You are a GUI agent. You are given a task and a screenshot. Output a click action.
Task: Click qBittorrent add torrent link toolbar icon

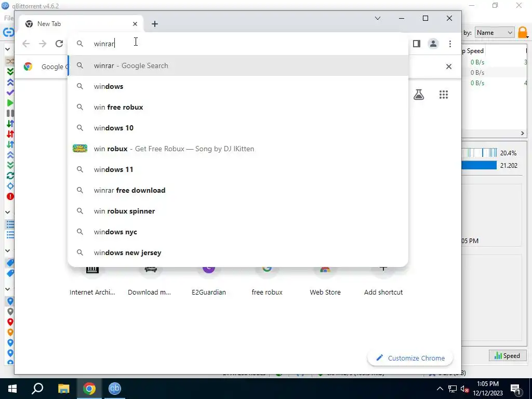(x=8, y=32)
